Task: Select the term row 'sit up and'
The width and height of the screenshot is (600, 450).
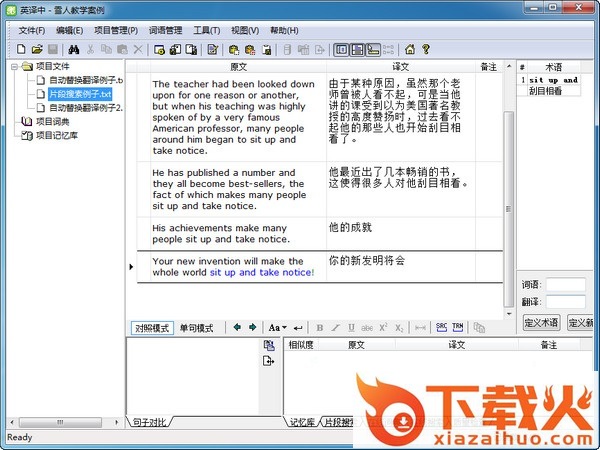Action: [553, 80]
